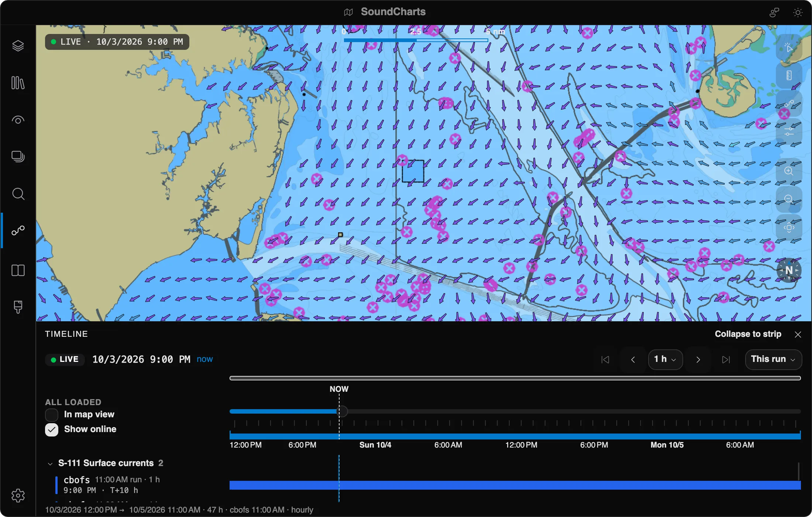The width and height of the screenshot is (812, 517).
Task: Uncheck the Show online checkbox
Action: click(52, 429)
